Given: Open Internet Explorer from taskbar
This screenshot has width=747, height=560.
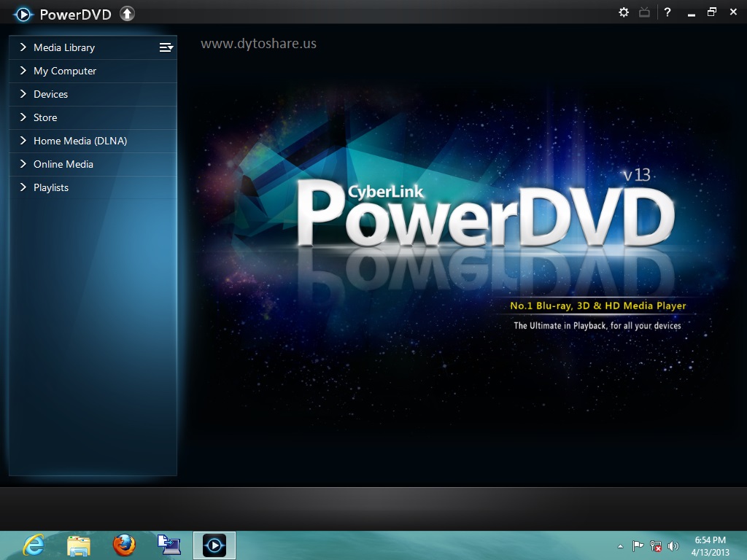Looking at the screenshot, I should (x=34, y=545).
